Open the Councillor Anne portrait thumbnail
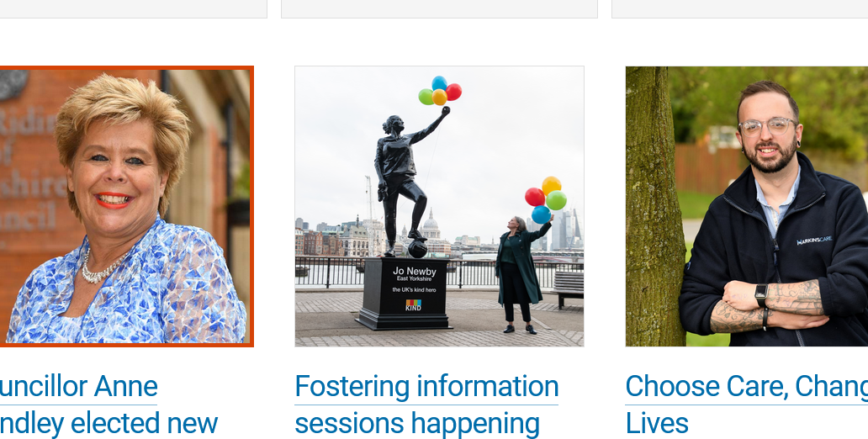 126,207
